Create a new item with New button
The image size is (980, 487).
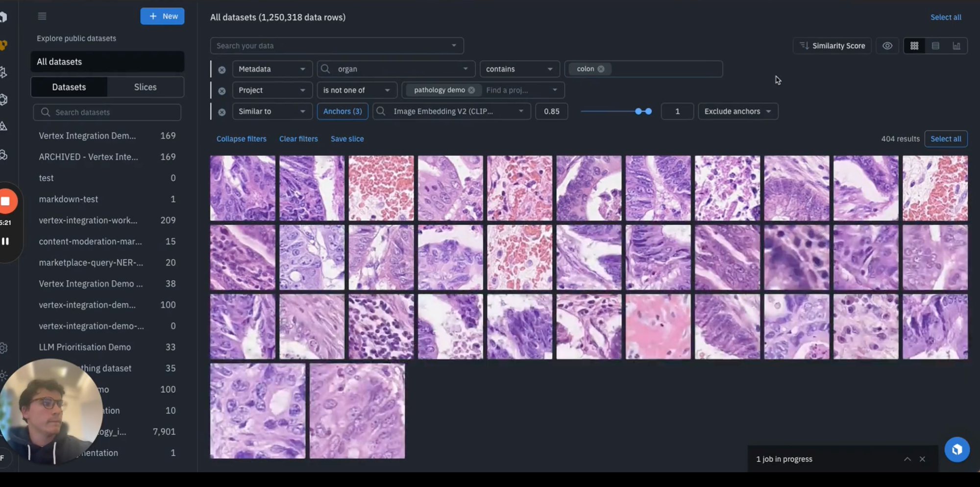click(x=162, y=16)
